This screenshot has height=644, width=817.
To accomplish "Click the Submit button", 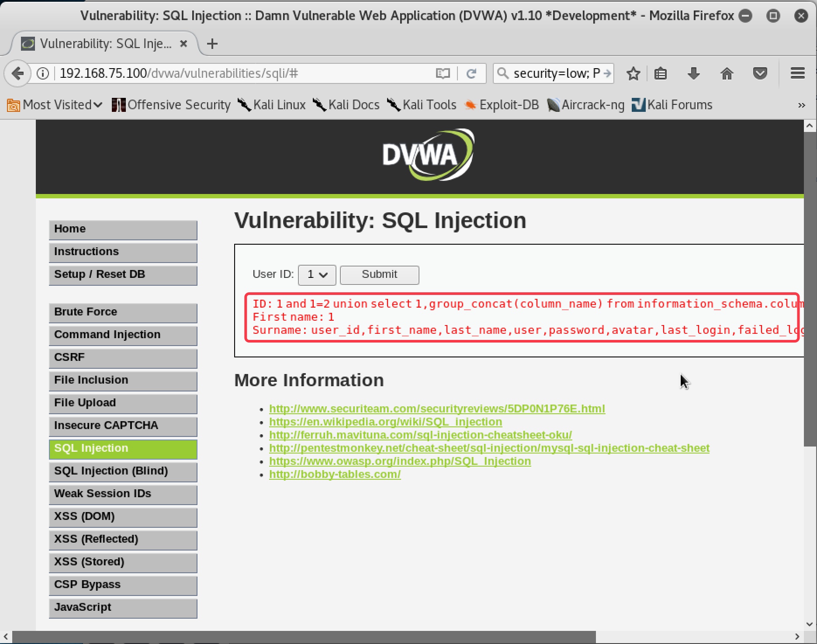I will click(x=379, y=275).
